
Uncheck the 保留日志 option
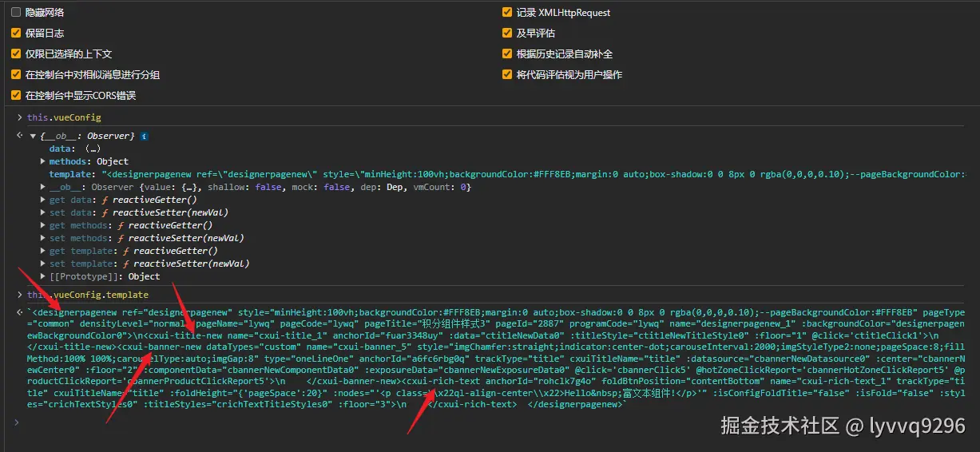point(16,34)
